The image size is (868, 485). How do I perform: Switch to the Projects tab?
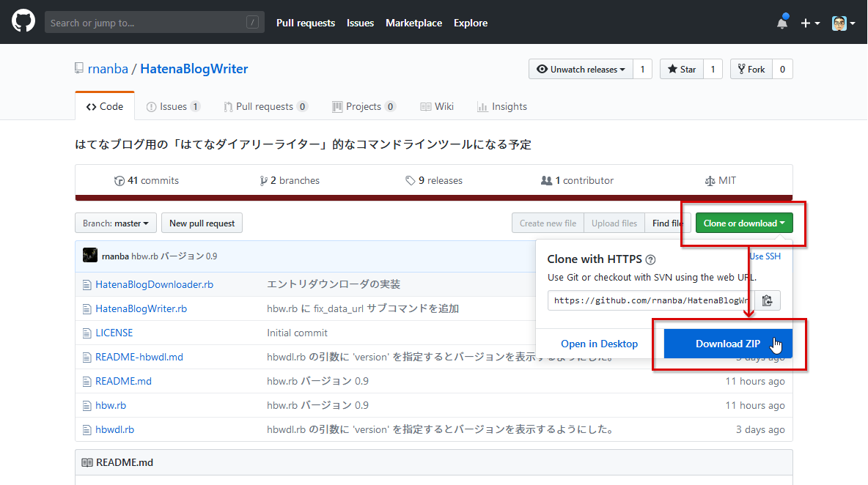click(x=363, y=106)
